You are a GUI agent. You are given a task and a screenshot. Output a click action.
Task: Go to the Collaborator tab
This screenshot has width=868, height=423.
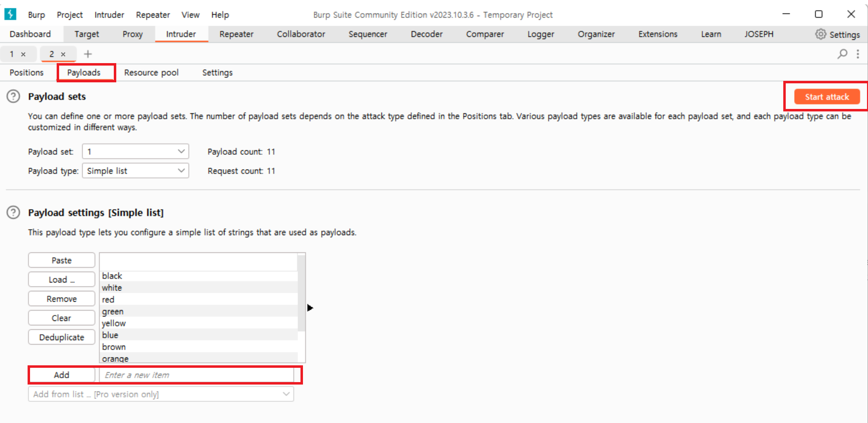pos(301,34)
